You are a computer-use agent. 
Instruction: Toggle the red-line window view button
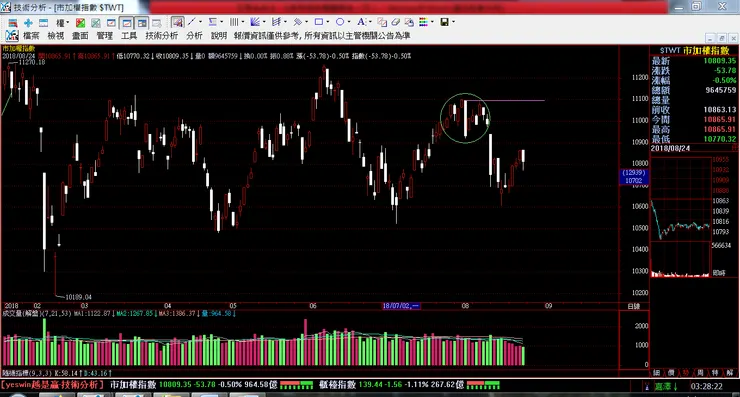click(111, 22)
